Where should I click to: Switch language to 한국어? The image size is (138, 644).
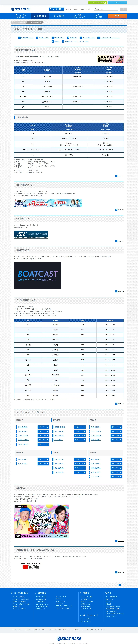coord(88,9)
